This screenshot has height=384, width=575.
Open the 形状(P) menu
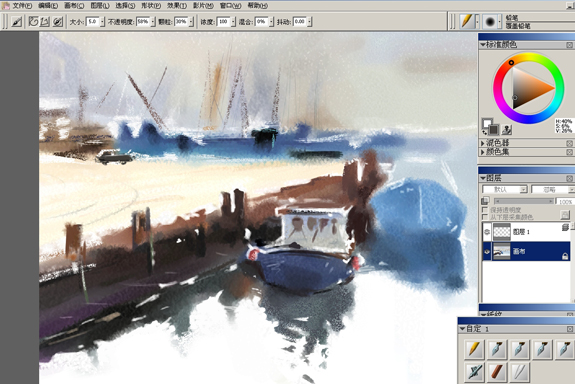(x=151, y=6)
